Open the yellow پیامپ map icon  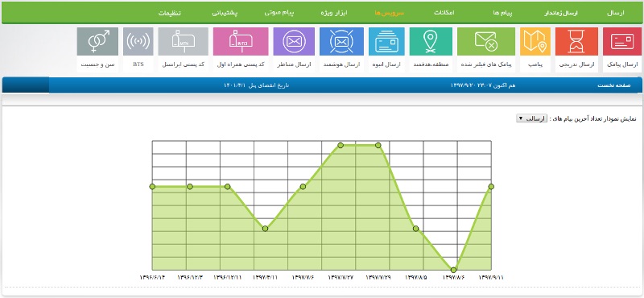tap(535, 42)
